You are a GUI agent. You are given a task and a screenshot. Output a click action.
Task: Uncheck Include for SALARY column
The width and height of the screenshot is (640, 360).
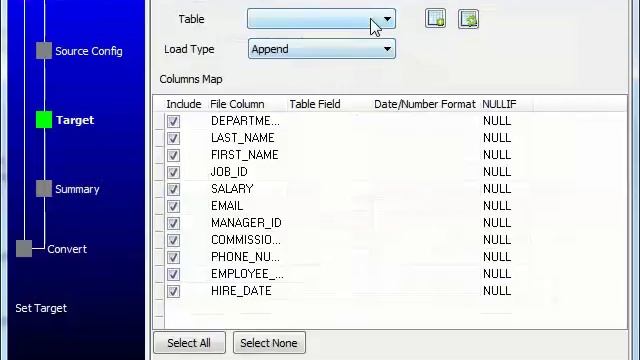(173, 189)
